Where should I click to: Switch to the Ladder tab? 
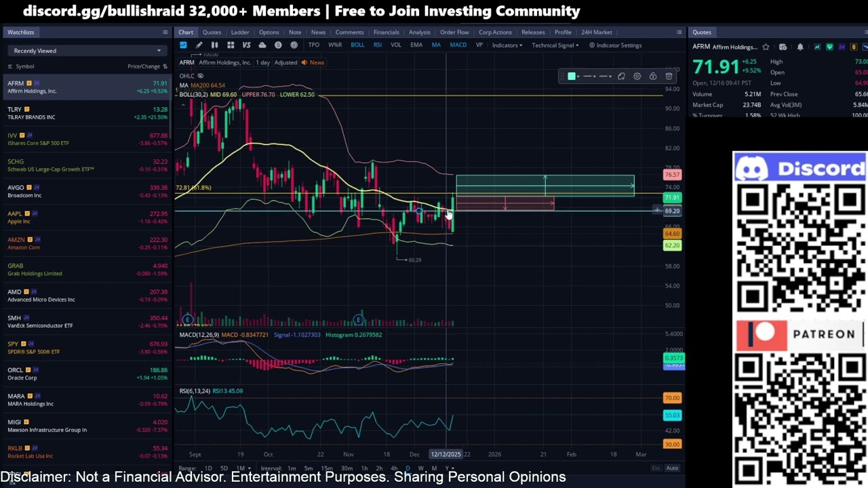pos(240,33)
